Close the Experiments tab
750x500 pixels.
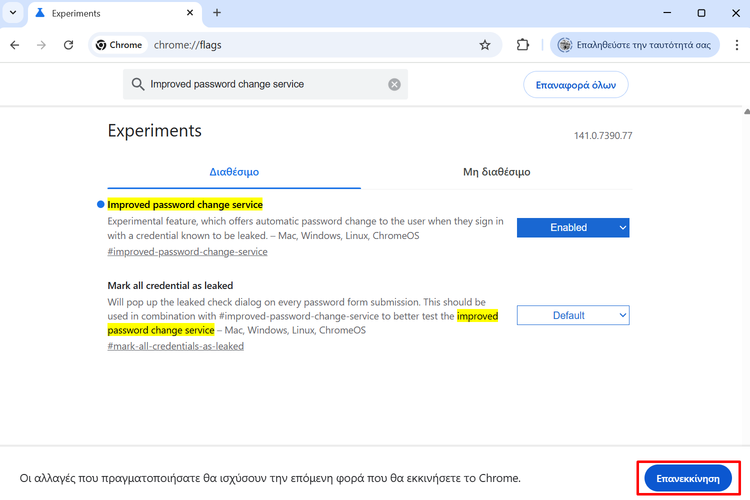[190, 13]
